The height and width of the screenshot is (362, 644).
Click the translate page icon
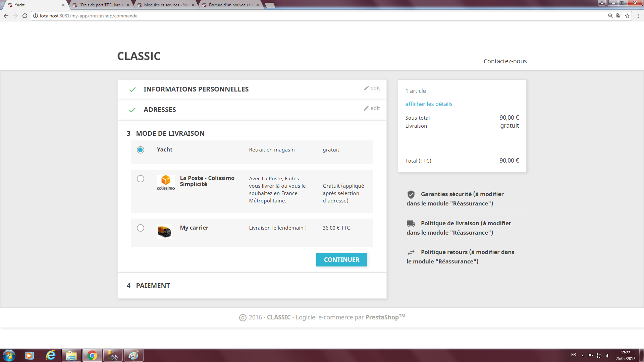[619, 16]
